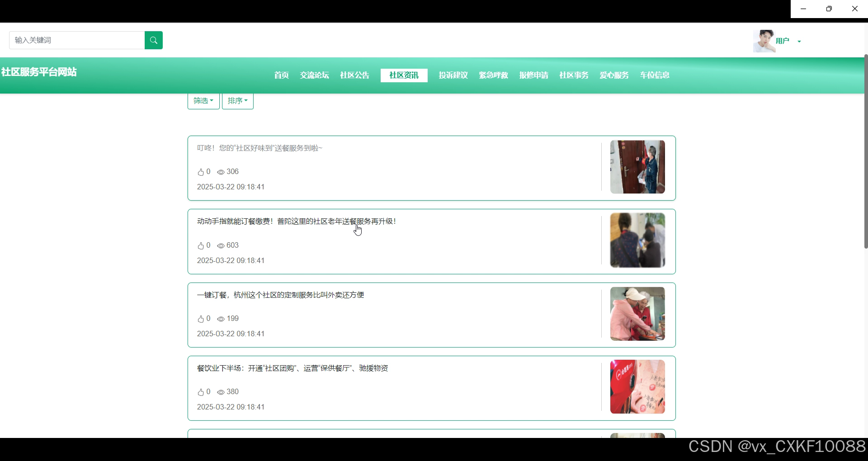Open the 社区事务 navigation item
Image resolution: width=868 pixels, height=461 pixels.
click(574, 75)
